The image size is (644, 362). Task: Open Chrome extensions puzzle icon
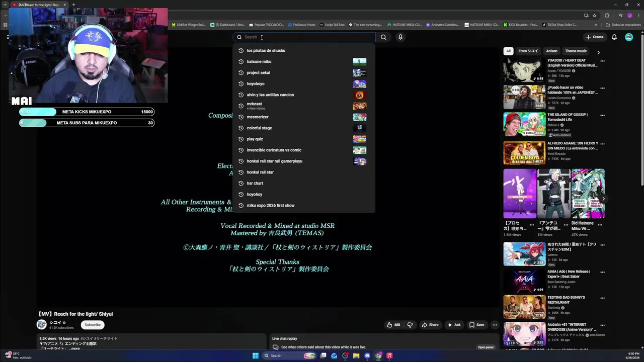(607, 15)
